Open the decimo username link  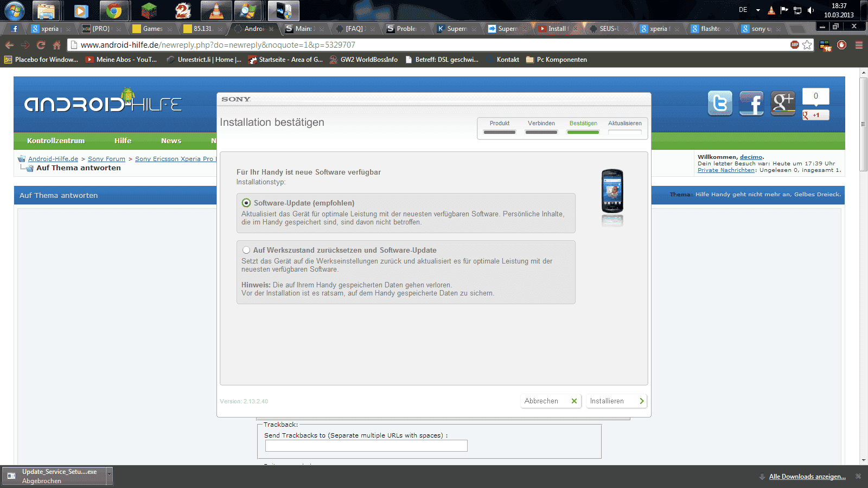[x=751, y=157]
